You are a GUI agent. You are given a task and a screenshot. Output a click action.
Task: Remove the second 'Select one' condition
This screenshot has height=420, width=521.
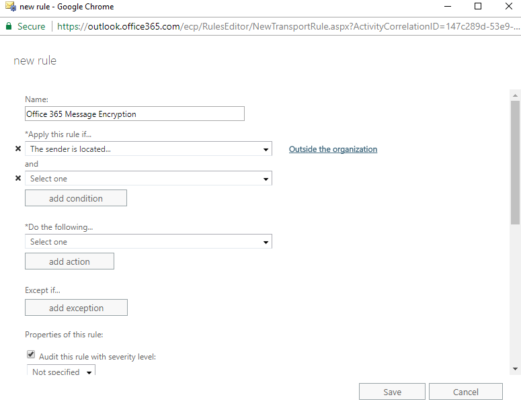pos(18,178)
